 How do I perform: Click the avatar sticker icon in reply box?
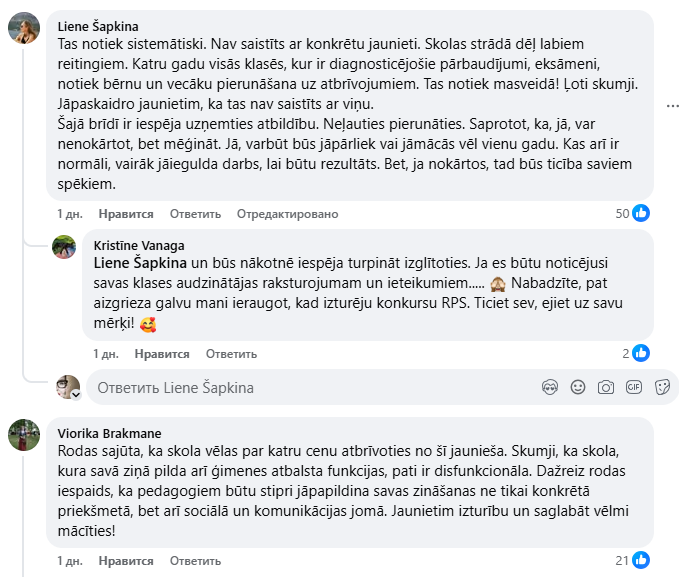coord(549,387)
